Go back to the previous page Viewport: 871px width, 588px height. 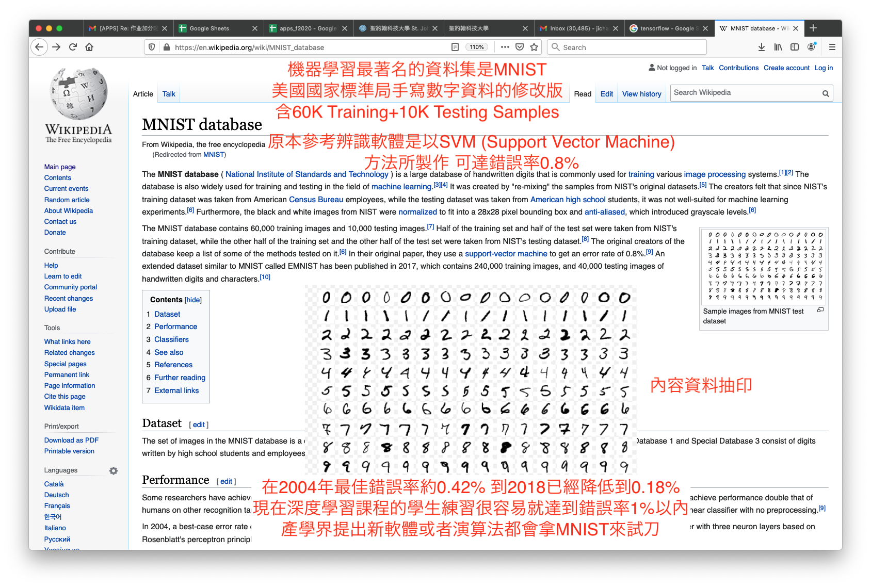[39, 47]
